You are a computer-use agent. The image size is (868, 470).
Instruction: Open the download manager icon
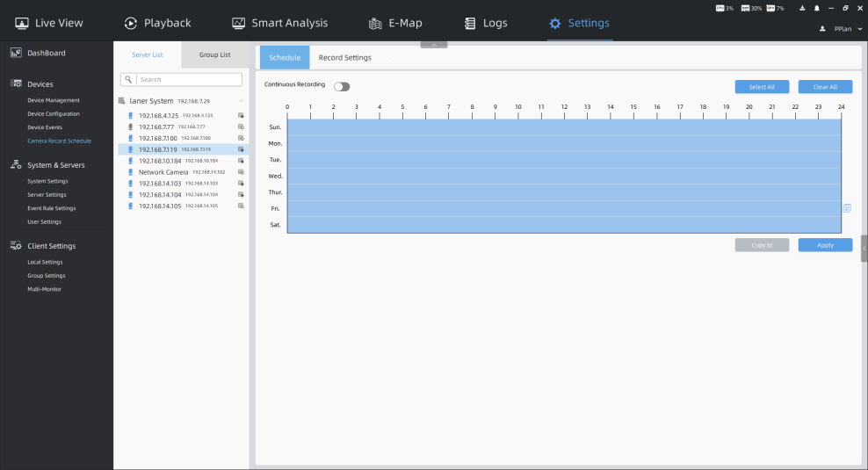pyautogui.click(x=803, y=8)
